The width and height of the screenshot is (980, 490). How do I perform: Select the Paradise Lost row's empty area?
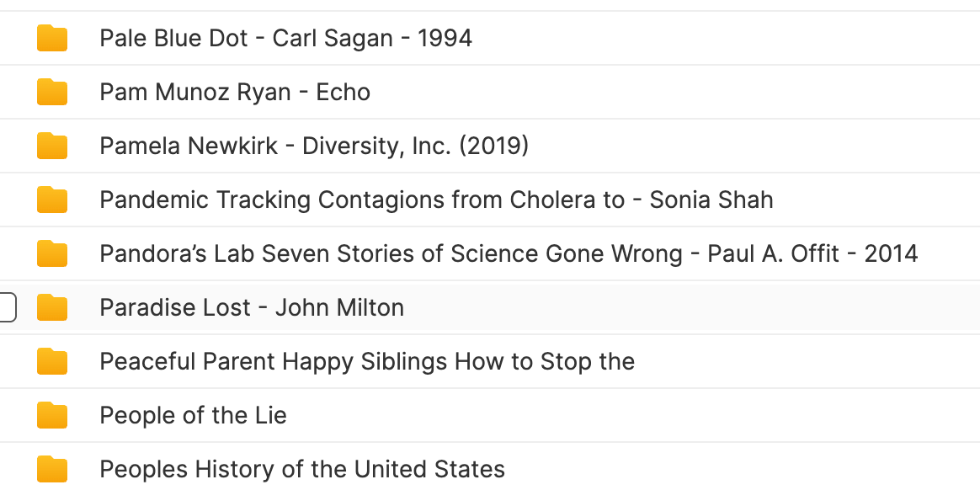[688, 306]
